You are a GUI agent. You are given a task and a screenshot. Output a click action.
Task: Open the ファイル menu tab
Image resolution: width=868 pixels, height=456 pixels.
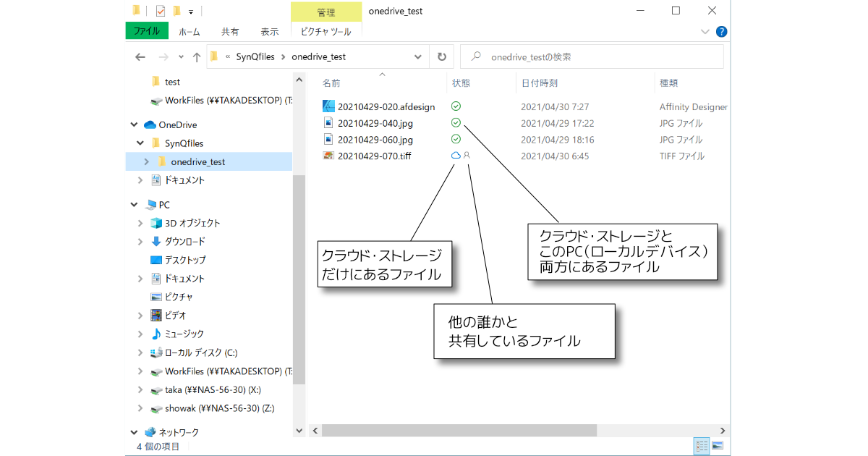click(147, 31)
